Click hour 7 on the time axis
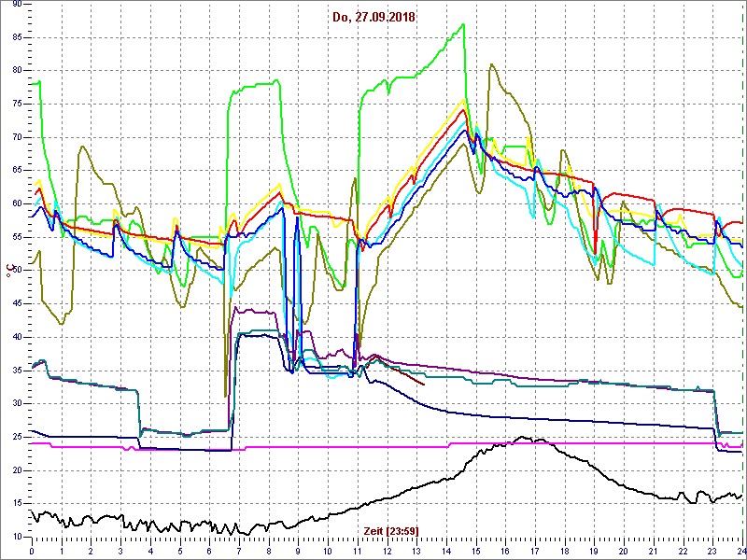The height and width of the screenshot is (560, 747). pyautogui.click(x=239, y=551)
